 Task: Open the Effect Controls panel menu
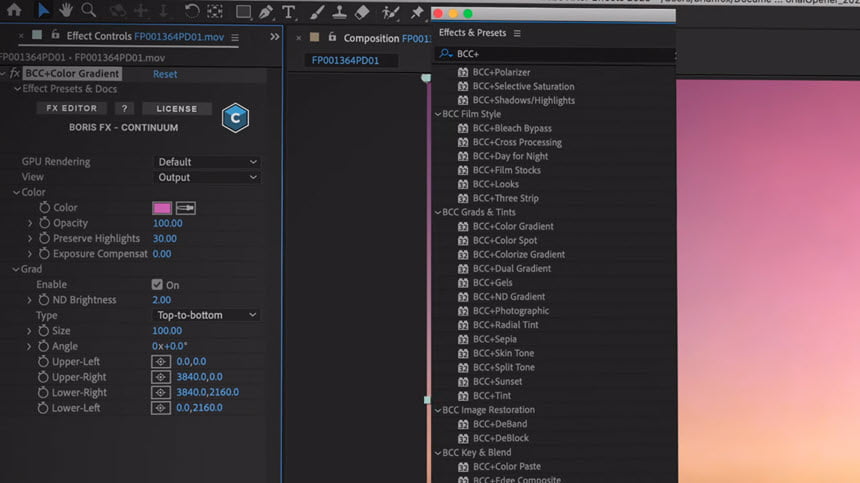[235, 37]
